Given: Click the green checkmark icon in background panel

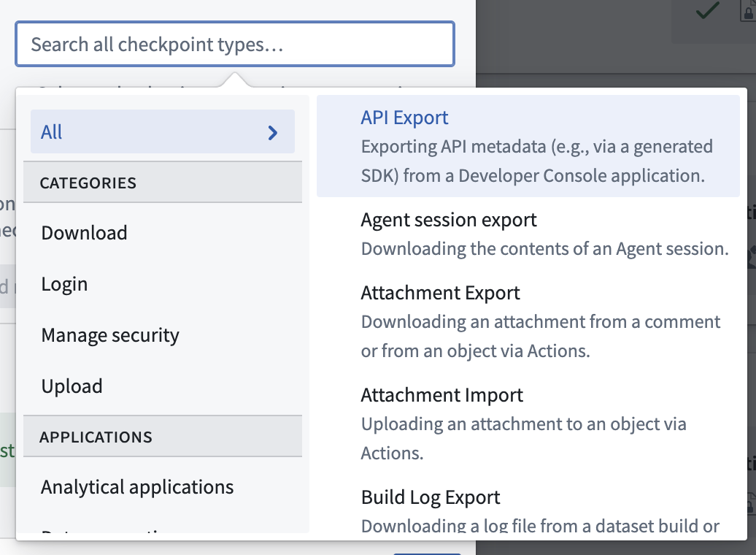Looking at the screenshot, I should click(x=707, y=9).
